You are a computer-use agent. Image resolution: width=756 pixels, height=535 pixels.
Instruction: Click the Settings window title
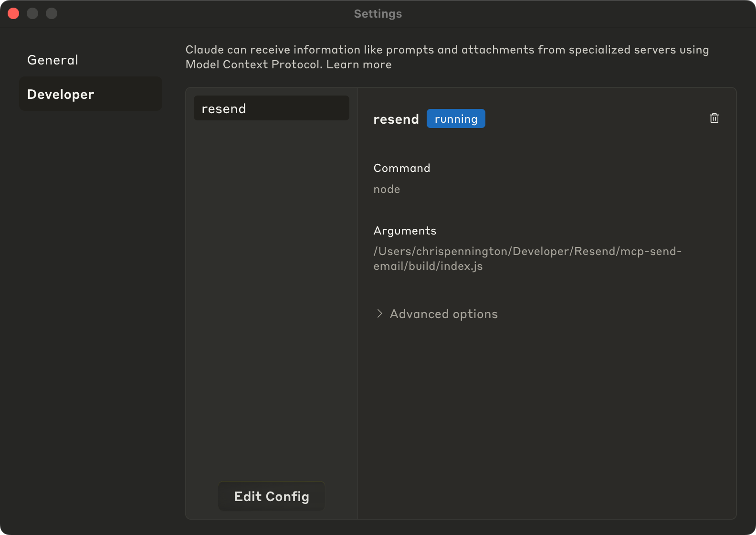click(x=378, y=14)
